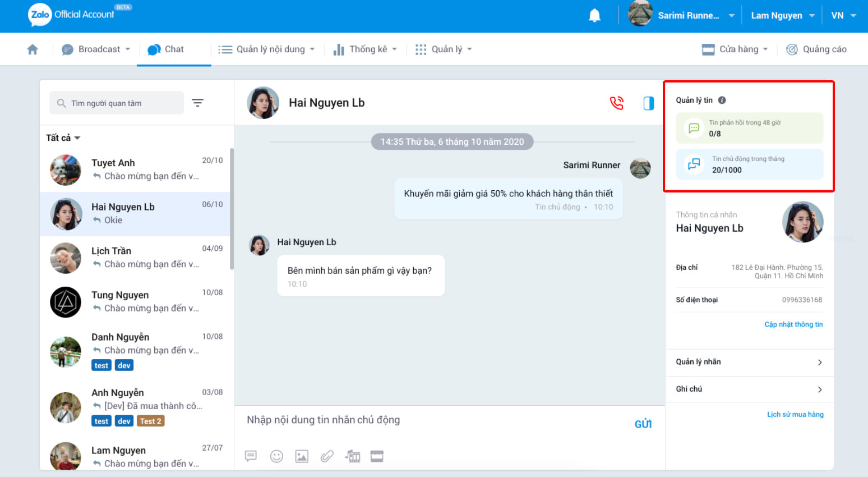
Task: Expand the Tất cả filter dropdown
Action: pos(63,138)
